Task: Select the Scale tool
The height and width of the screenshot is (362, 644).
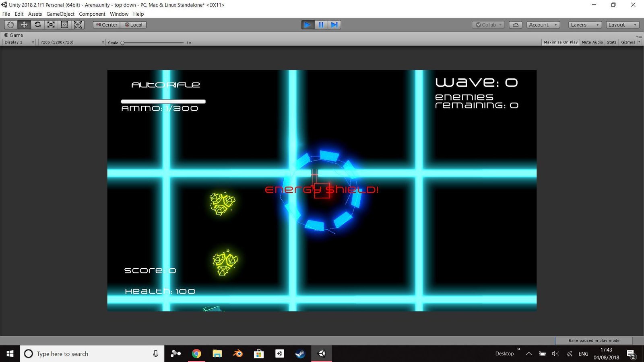Action: pos(51,25)
